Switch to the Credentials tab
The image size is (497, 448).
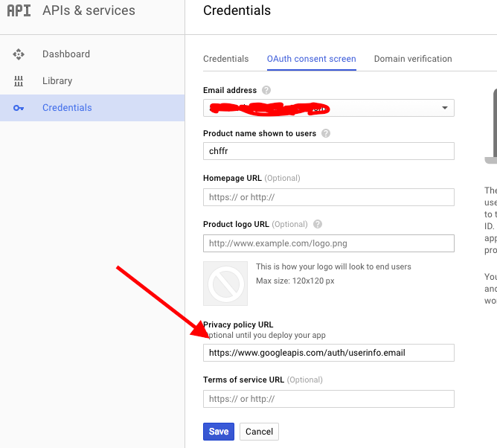coord(225,59)
